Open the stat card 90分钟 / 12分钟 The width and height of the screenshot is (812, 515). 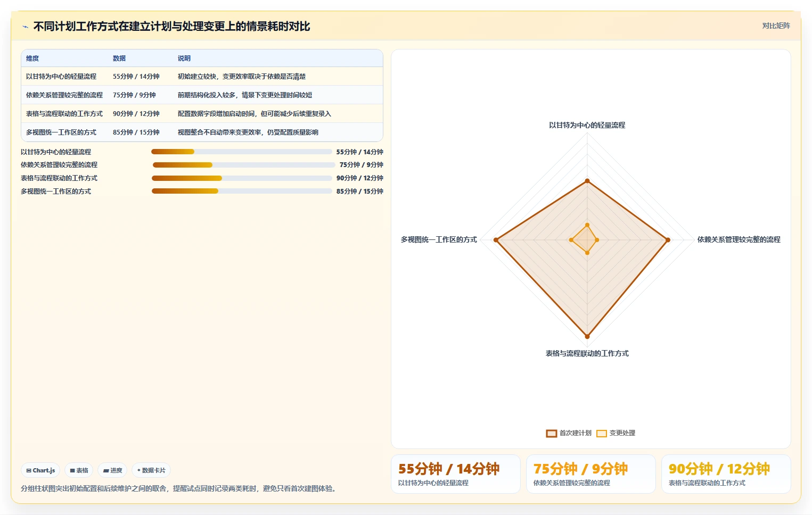pyautogui.click(x=726, y=474)
